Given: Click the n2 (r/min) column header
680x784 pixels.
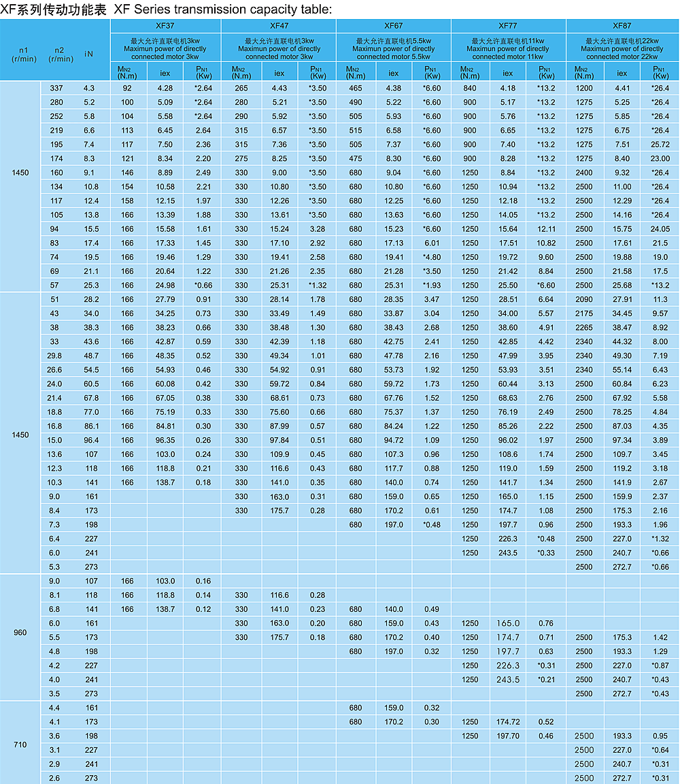Looking at the screenshot, I should [x=61, y=54].
